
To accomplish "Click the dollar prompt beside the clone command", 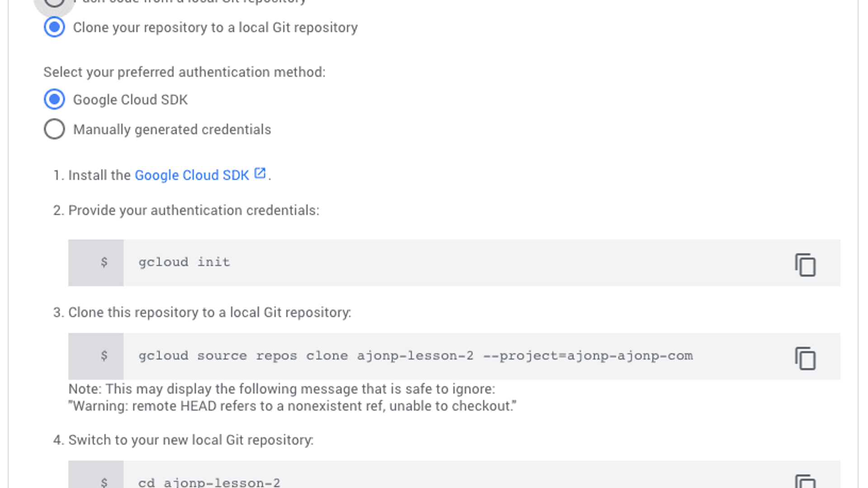I will point(104,356).
